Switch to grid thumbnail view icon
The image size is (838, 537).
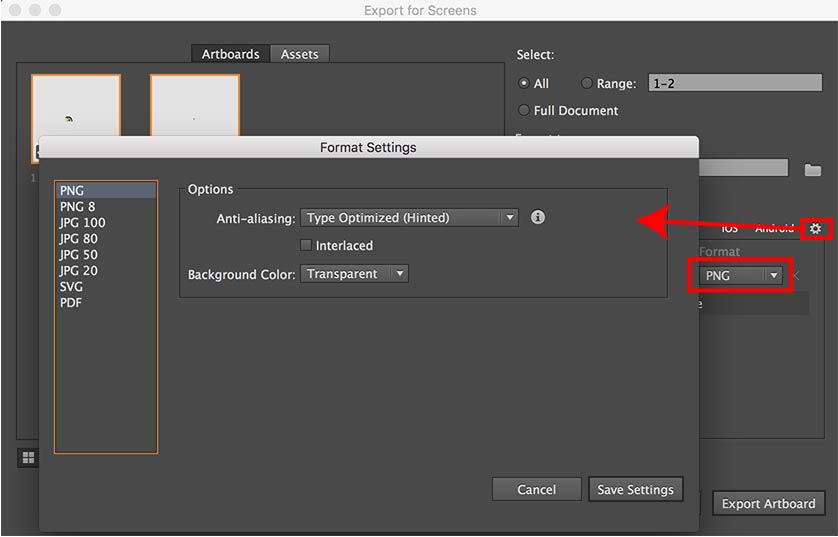[x=28, y=458]
